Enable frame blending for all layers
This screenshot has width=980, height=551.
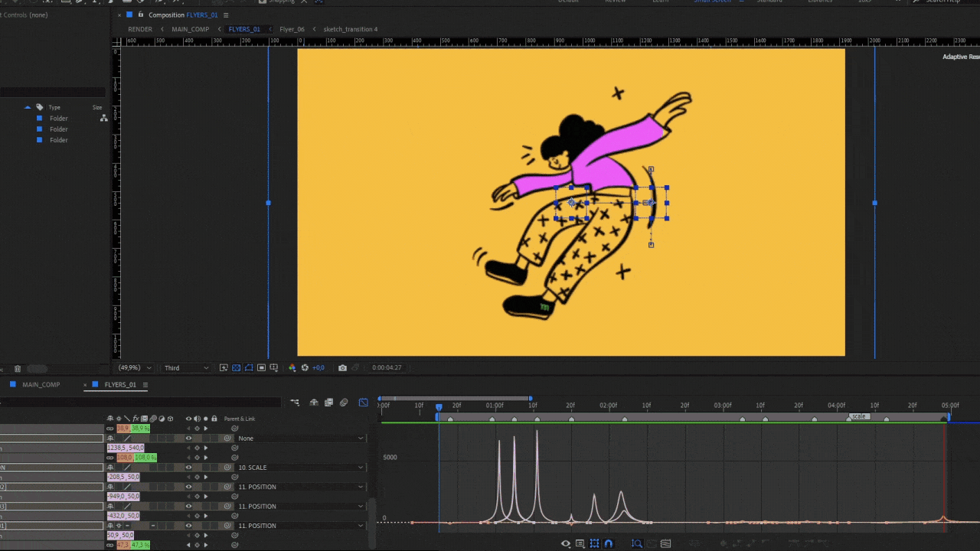point(328,403)
